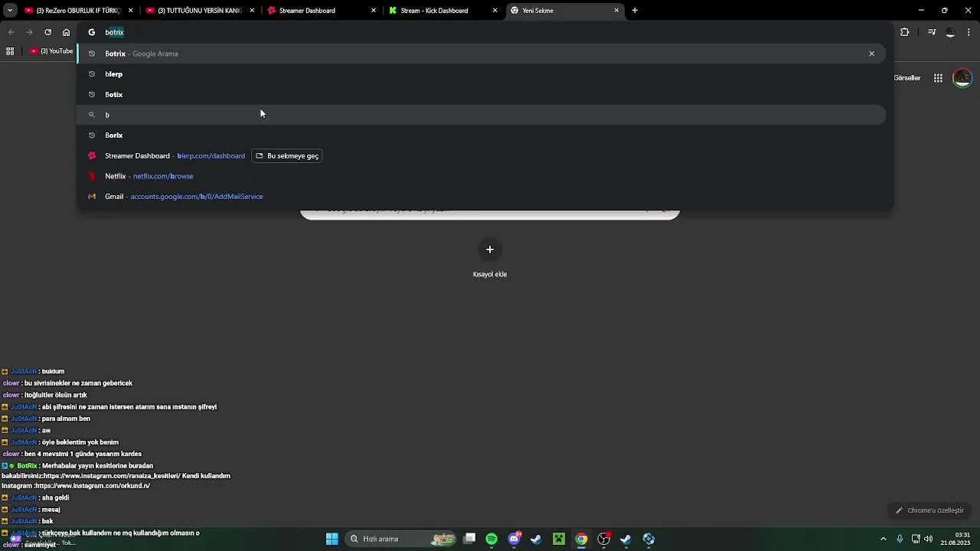The image size is (980, 551).
Task: Open the first Steam taskbar icon
Action: tap(536, 539)
